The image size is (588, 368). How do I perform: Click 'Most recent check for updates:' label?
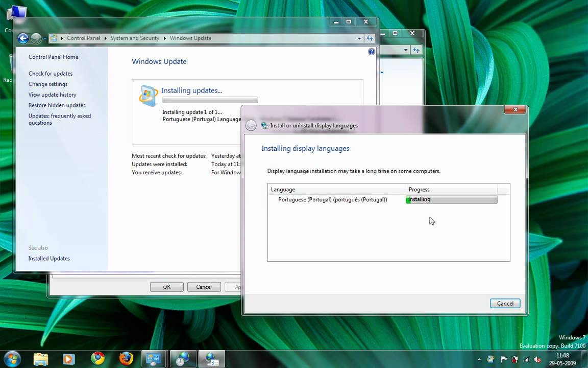169,156
